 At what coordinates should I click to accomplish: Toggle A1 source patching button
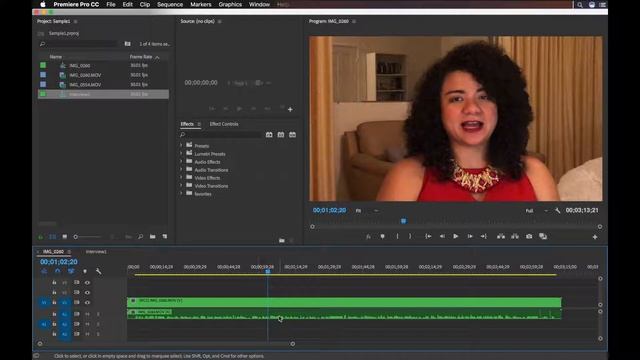coord(44,324)
